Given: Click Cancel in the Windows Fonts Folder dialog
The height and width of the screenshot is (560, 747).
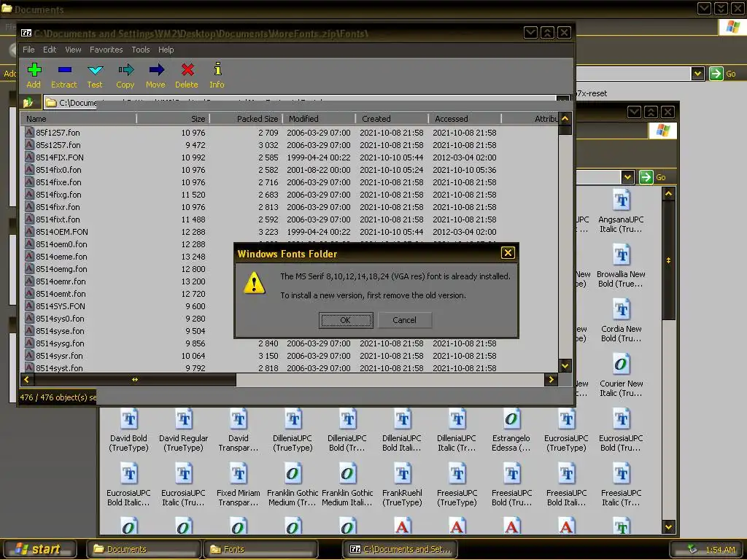Looking at the screenshot, I should (x=404, y=320).
